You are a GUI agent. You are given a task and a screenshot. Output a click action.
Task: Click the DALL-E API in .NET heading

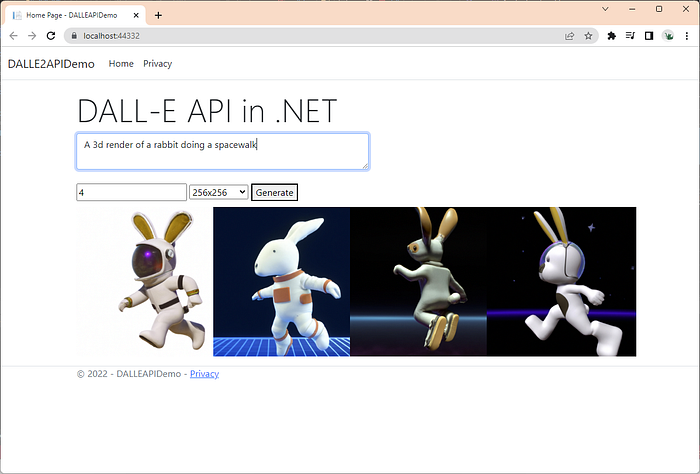(207, 111)
